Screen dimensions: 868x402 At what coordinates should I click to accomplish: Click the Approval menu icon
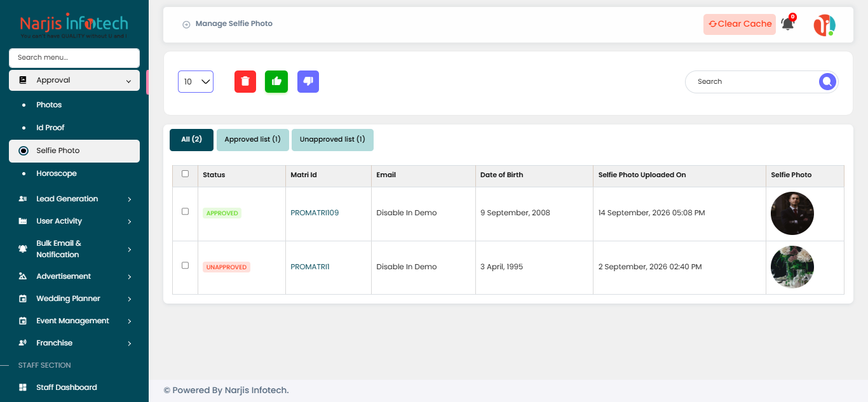(x=23, y=80)
